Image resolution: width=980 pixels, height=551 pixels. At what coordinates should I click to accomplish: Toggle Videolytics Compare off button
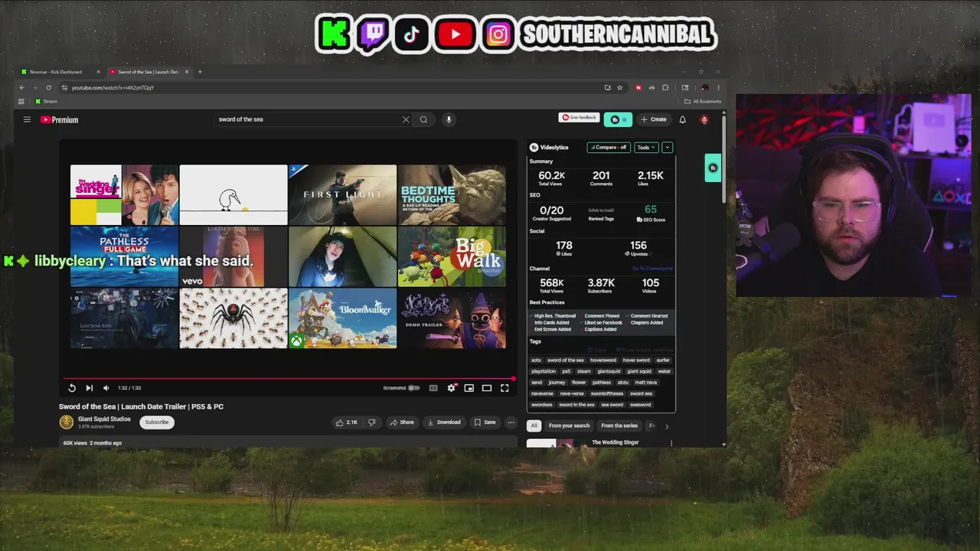(x=609, y=148)
